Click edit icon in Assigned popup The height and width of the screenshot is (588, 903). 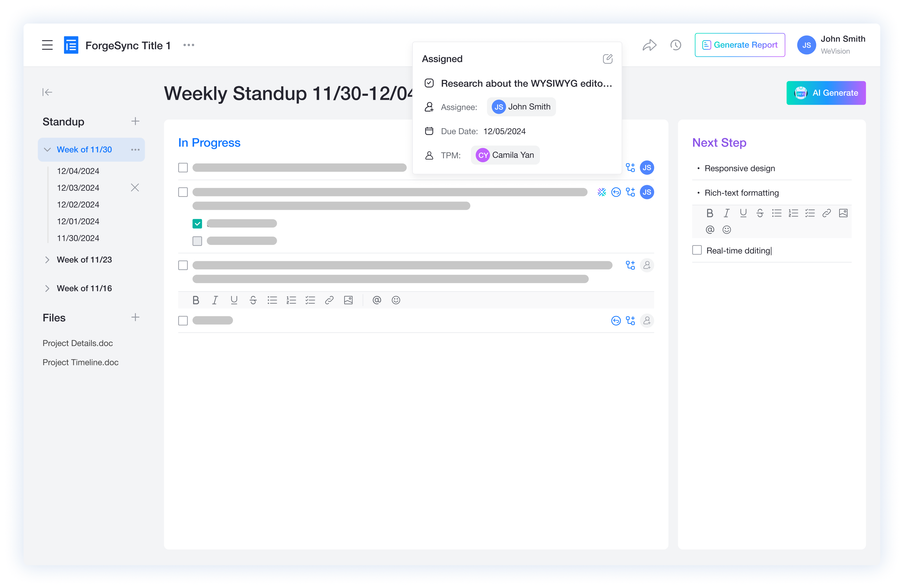[607, 59]
